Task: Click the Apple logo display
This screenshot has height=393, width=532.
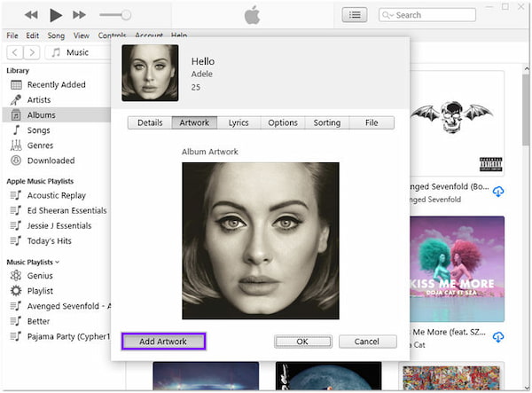Action: click(x=252, y=15)
